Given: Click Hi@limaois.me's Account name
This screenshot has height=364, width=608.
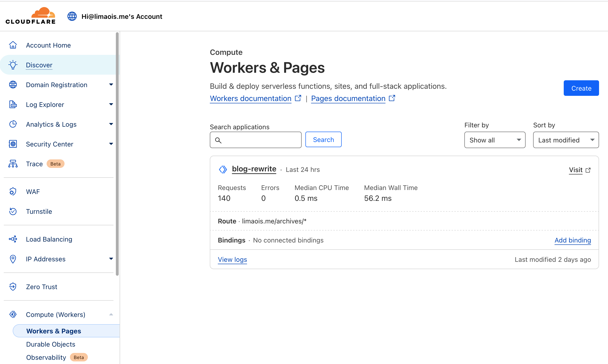Looking at the screenshot, I should pyautogui.click(x=122, y=16).
